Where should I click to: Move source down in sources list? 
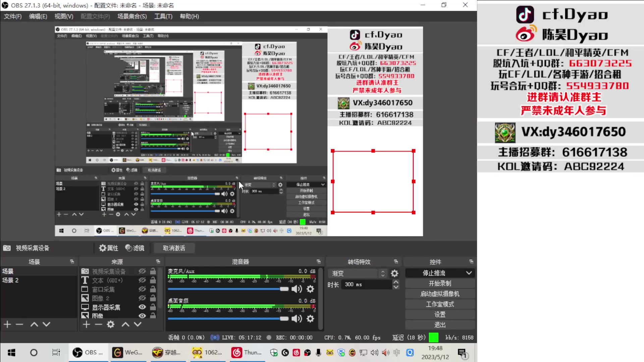click(138, 324)
